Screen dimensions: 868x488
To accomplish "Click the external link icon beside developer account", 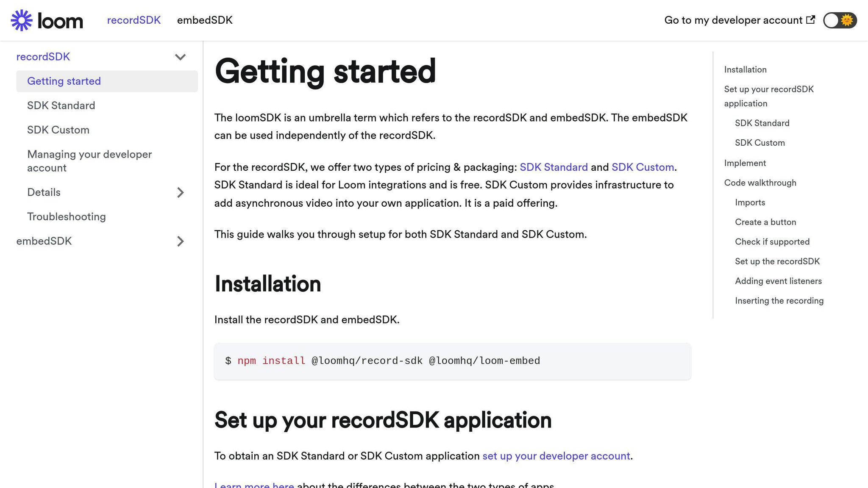I will pos(810,20).
